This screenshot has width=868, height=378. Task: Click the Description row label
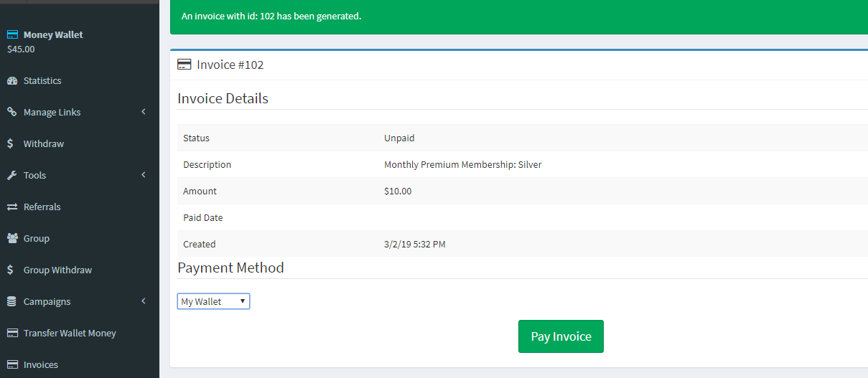pos(207,164)
